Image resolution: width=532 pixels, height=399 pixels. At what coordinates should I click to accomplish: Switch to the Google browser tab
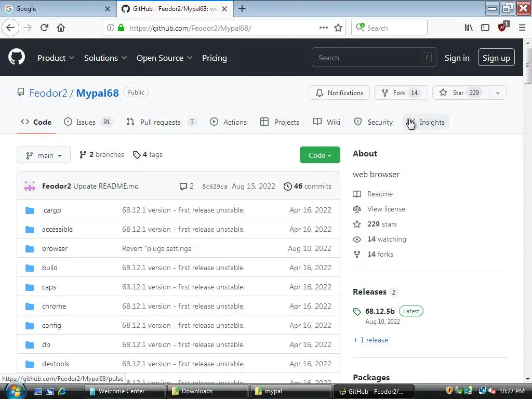(x=58, y=9)
